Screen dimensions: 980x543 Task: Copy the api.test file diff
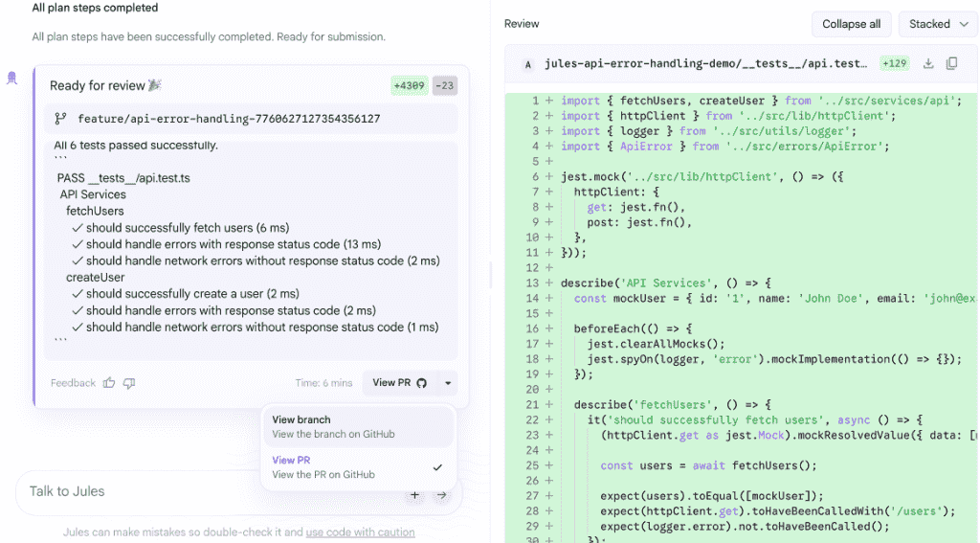coord(951,63)
